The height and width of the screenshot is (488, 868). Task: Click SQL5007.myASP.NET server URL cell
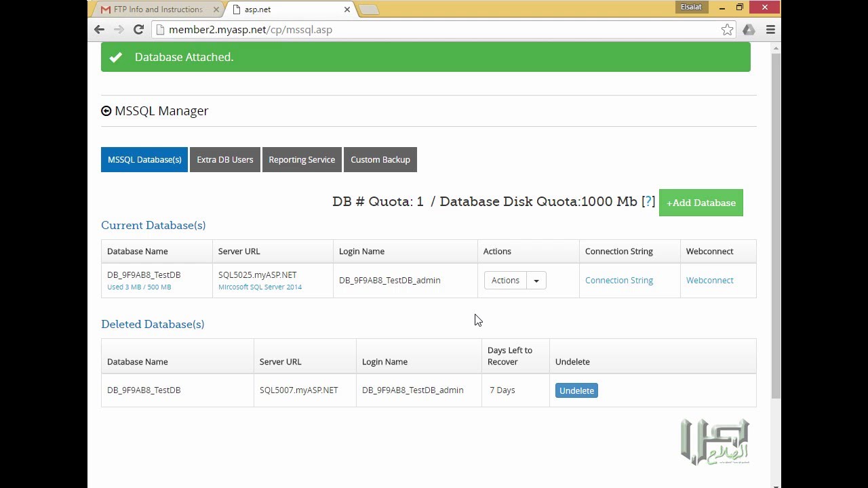coord(305,390)
